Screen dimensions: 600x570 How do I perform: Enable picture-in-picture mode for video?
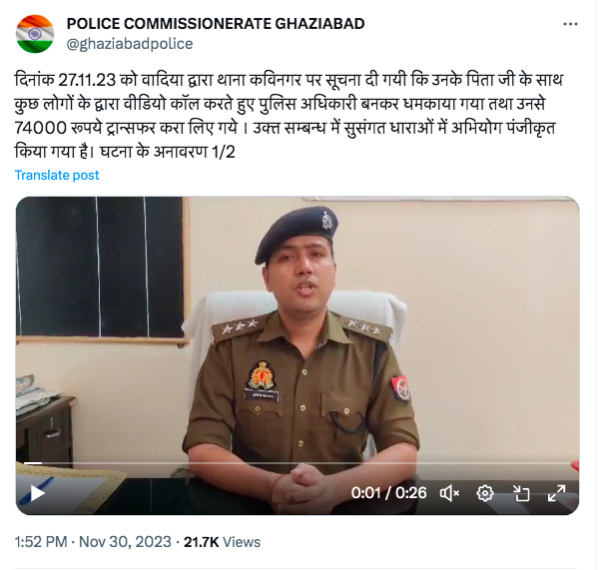pyautogui.click(x=521, y=493)
